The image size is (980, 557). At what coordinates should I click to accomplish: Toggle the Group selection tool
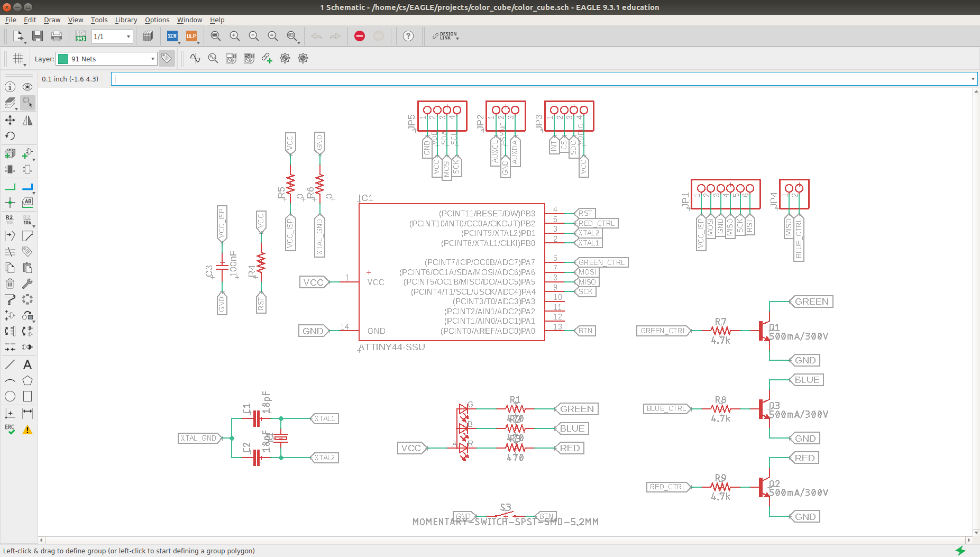click(28, 103)
